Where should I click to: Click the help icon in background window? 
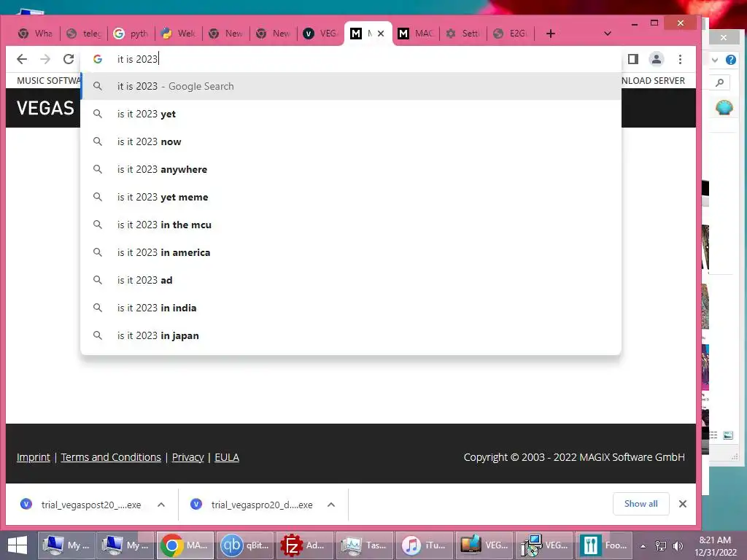coord(731,60)
